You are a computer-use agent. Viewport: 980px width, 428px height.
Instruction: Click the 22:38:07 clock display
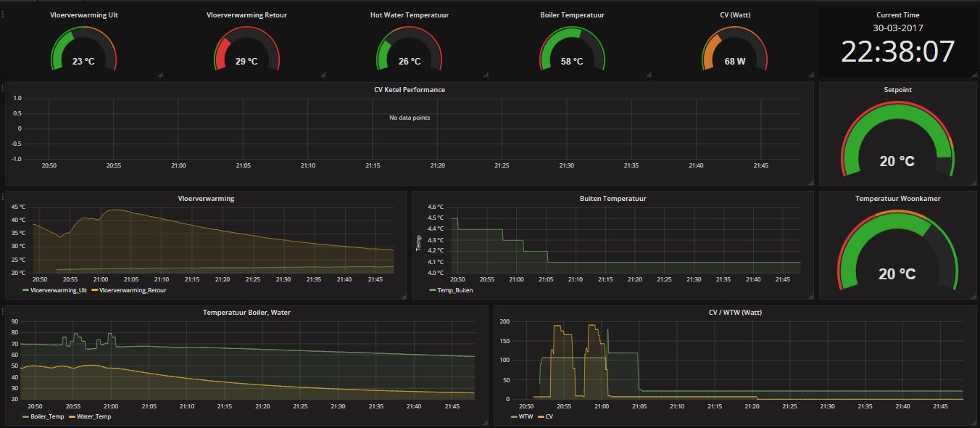click(x=897, y=52)
